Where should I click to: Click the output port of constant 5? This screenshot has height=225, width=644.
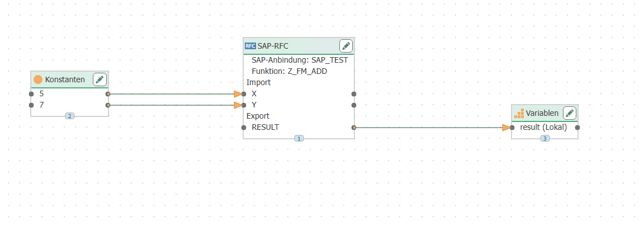(x=108, y=94)
